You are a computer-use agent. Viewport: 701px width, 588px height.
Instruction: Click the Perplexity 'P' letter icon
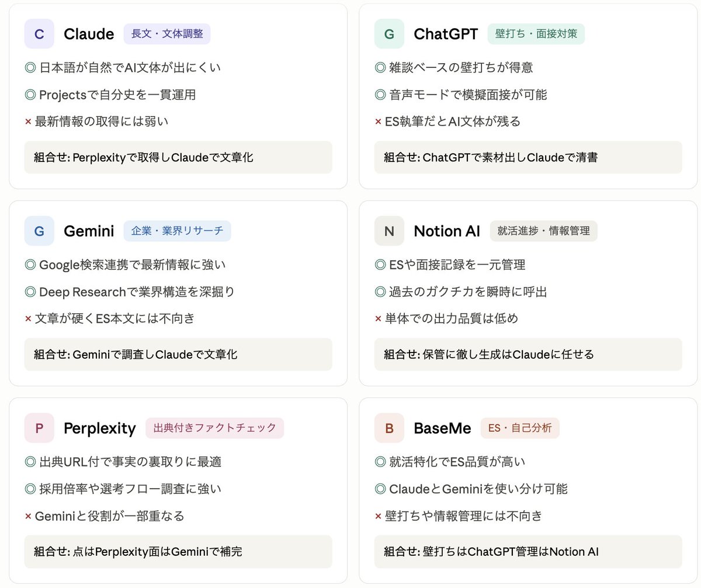coord(39,428)
